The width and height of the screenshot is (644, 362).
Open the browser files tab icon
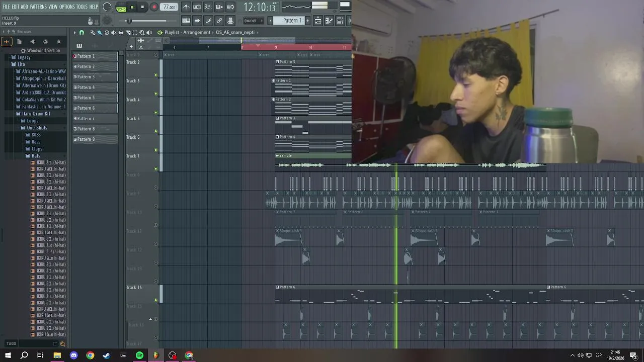(x=19, y=41)
